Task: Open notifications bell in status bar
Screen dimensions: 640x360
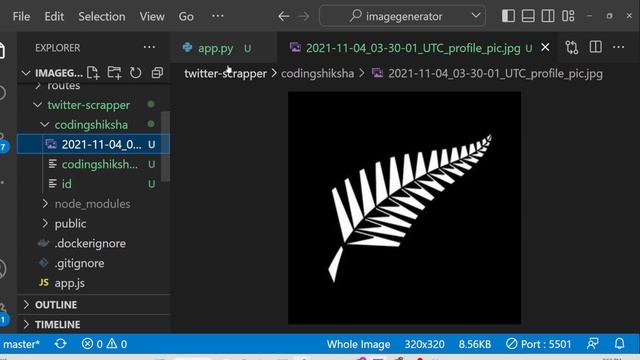Action: point(619,344)
